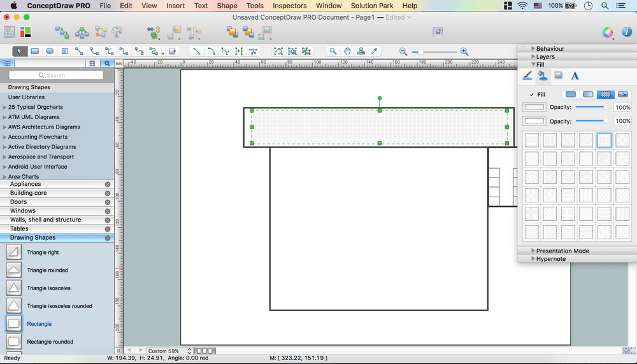
Task: Pick the hand pan tool
Action: tap(347, 51)
